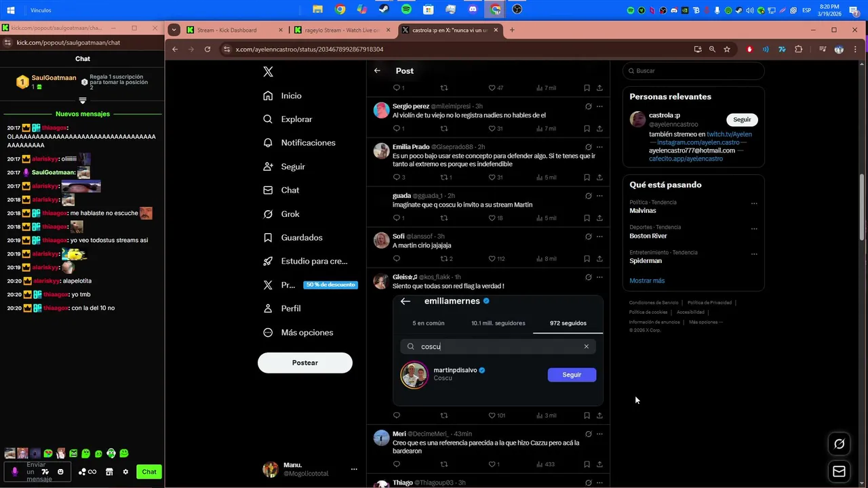Open Estudio para creadores rocket icon
This screenshot has height=488, width=868.
[x=268, y=261]
